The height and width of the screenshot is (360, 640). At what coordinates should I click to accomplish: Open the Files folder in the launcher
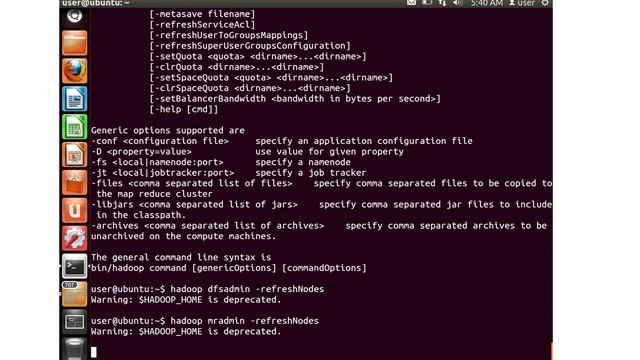pyautogui.click(x=74, y=43)
